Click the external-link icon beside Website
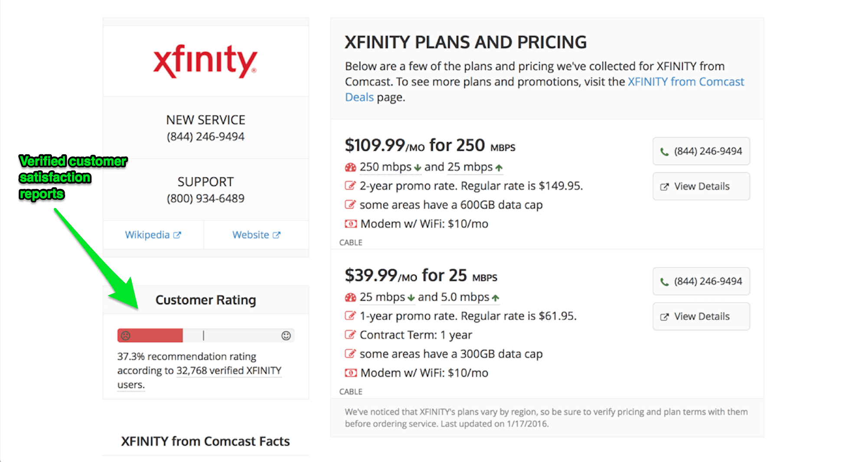Viewport: 868px width, 462px height. click(277, 235)
